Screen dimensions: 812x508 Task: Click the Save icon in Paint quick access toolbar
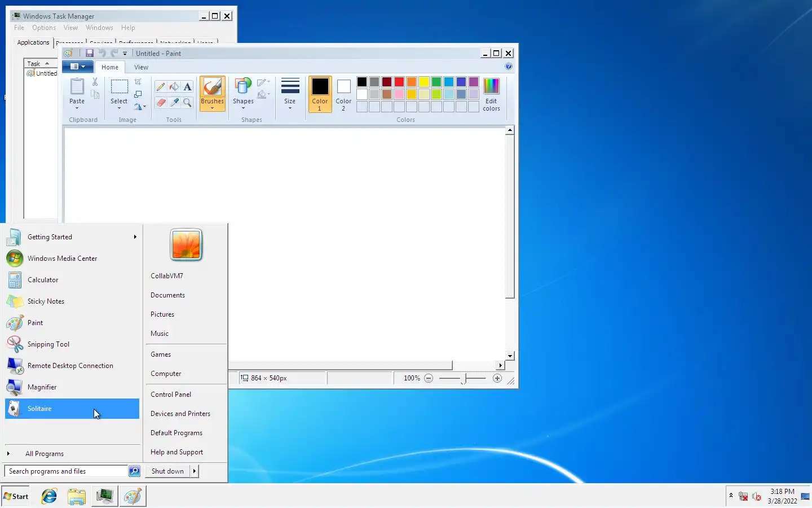[x=89, y=53]
